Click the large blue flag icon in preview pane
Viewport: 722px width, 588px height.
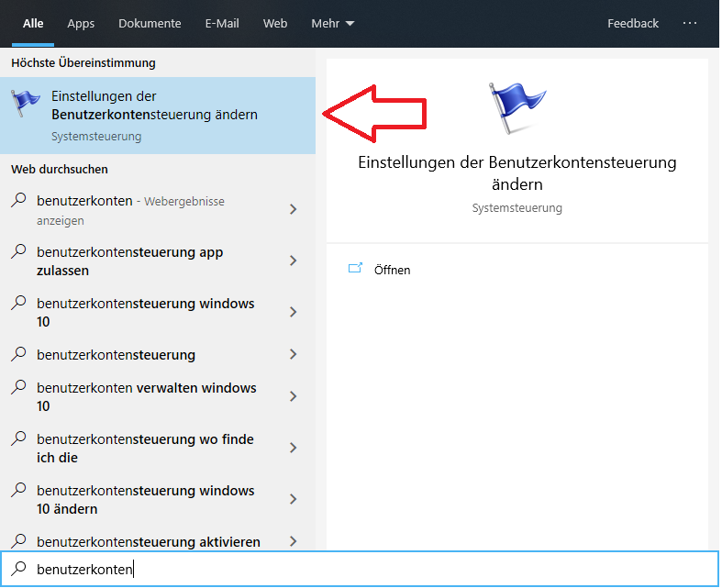517,108
